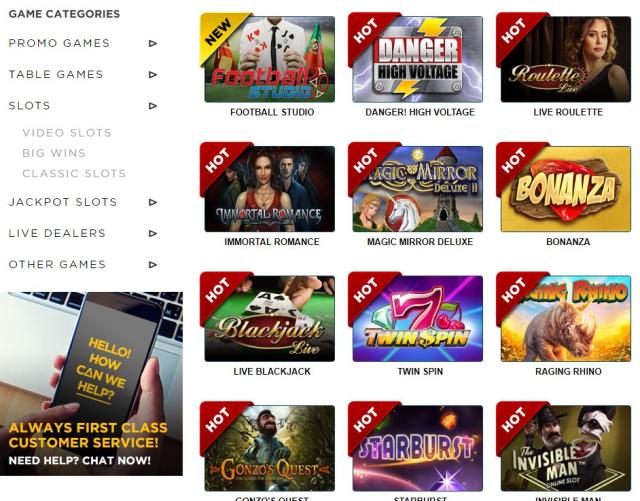This screenshot has width=640, height=501.
Task: Play the Live Roulette game image
Action: click(x=566, y=59)
